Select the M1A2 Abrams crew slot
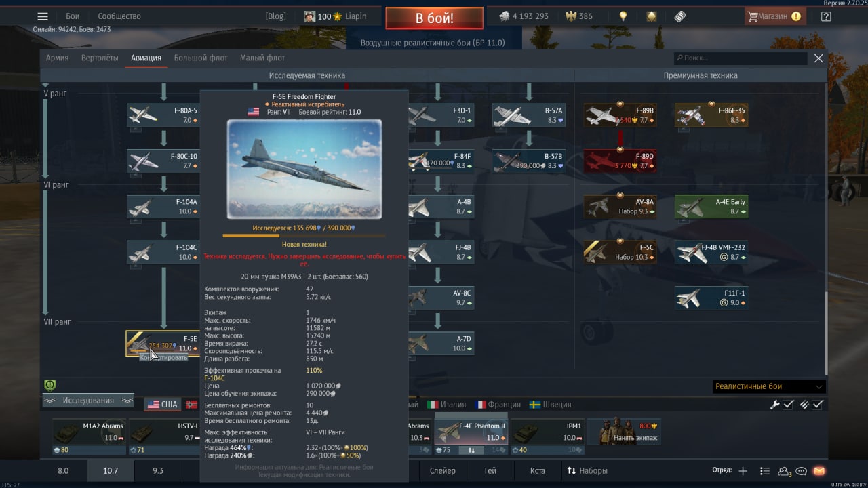The height and width of the screenshot is (488, 868). click(x=90, y=431)
